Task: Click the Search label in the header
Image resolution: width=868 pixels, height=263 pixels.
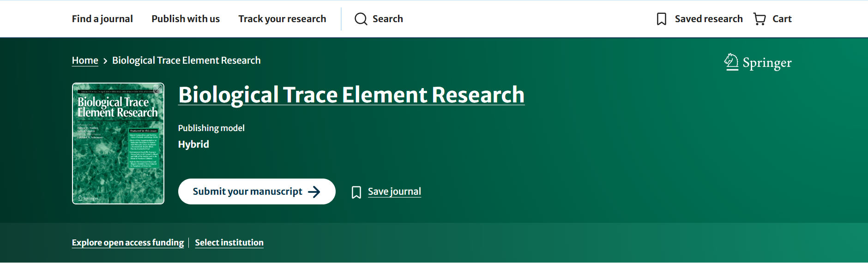Action: click(x=387, y=19)
